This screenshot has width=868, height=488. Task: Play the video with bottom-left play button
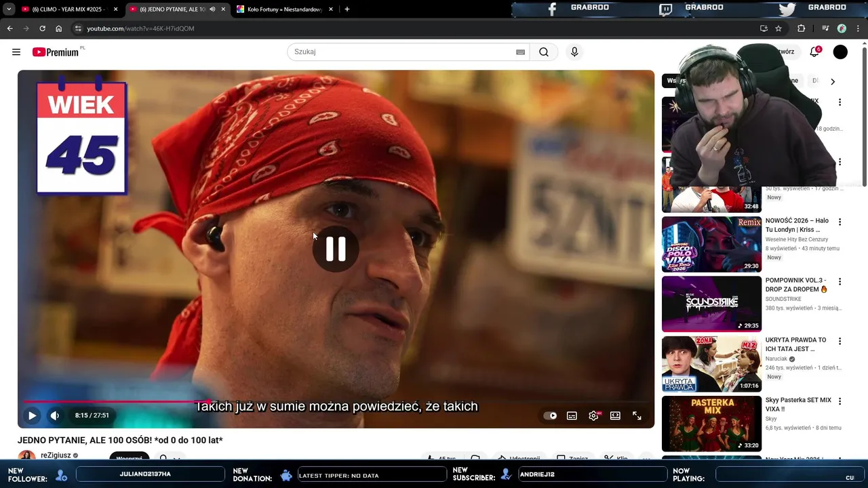click(x=32, y=415)
